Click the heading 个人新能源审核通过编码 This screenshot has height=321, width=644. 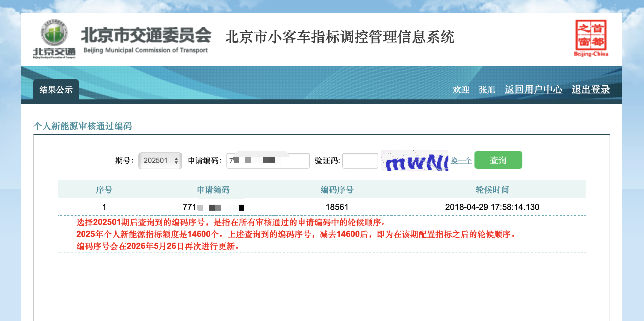[83, 126]
